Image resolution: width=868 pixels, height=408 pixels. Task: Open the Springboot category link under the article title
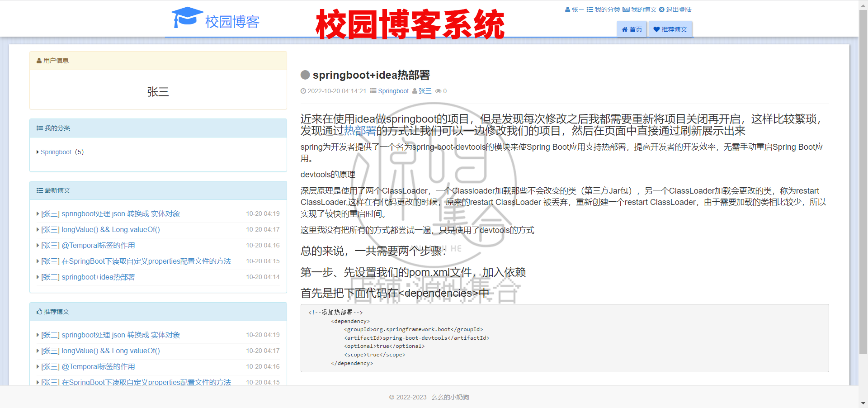(393, 91)
